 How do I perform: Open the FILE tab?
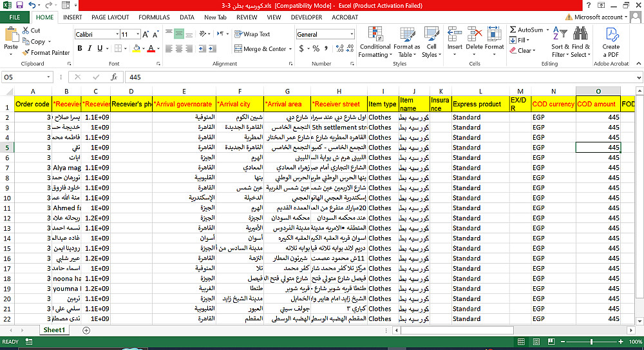point(14,17)
